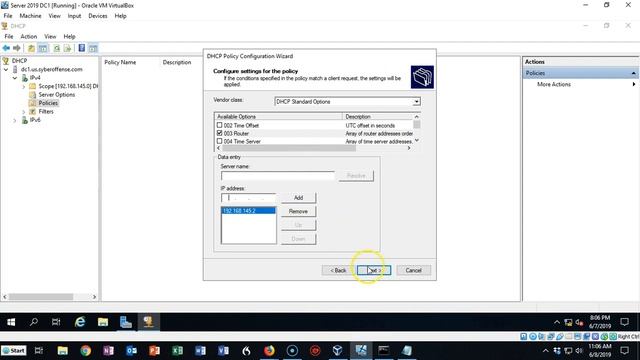
Task: Expand the IPv6 tree node
Action: click(15, 120)
